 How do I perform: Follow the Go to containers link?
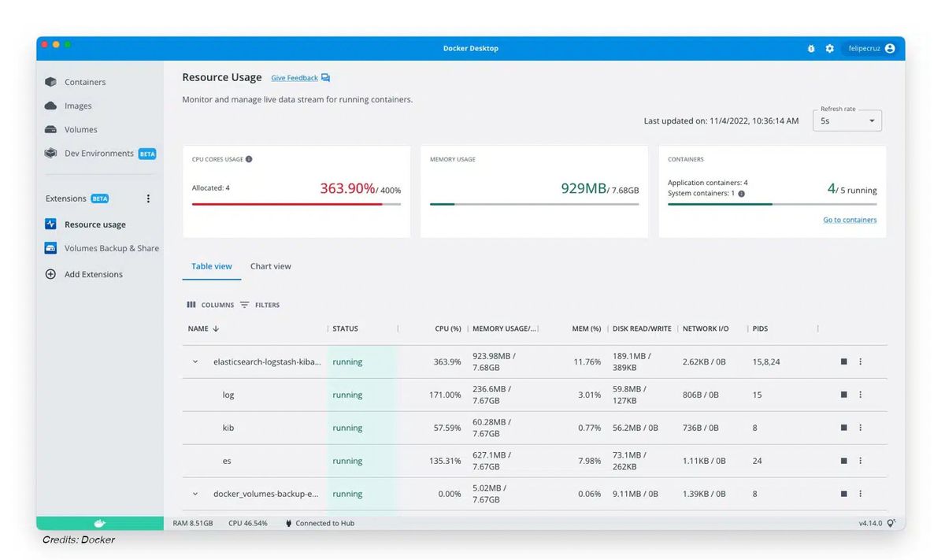pos(850,220)
